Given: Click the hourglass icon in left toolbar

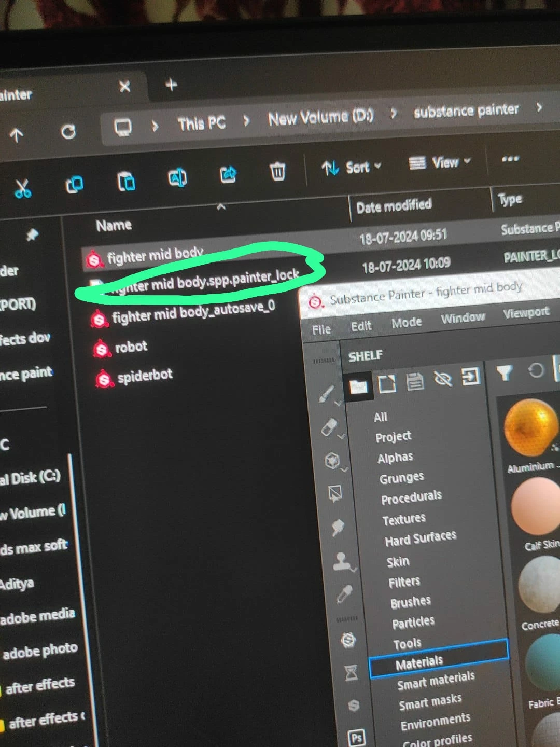Looking at the screenshot, I should click(351, 673).
